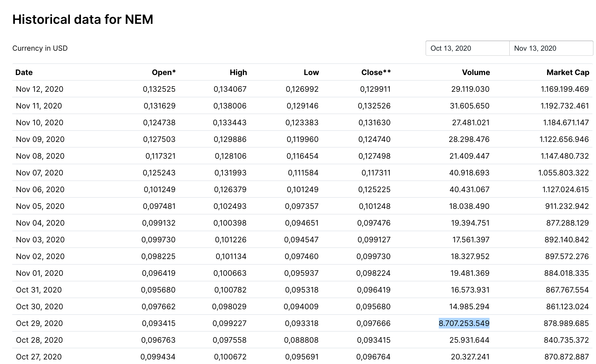Image resolution: width=596 pixels, height=364 pixels.
Task: Select the High column header
Action: pyautogui.click(x=238, y=72)
